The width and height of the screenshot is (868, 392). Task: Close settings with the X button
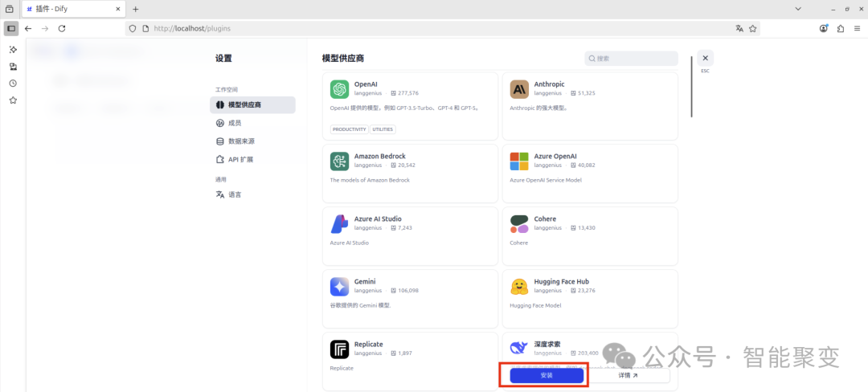click(x=706, y=58)
